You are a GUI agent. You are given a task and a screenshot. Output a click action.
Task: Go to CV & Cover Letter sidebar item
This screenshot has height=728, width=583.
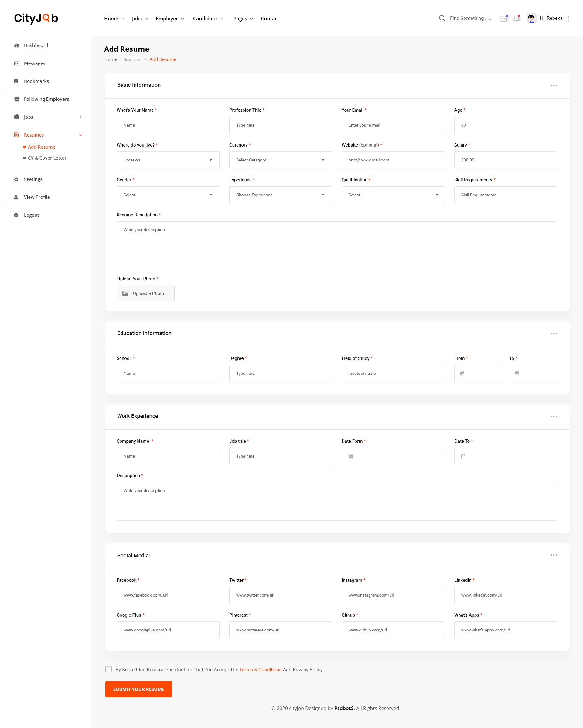pos(47,158)
